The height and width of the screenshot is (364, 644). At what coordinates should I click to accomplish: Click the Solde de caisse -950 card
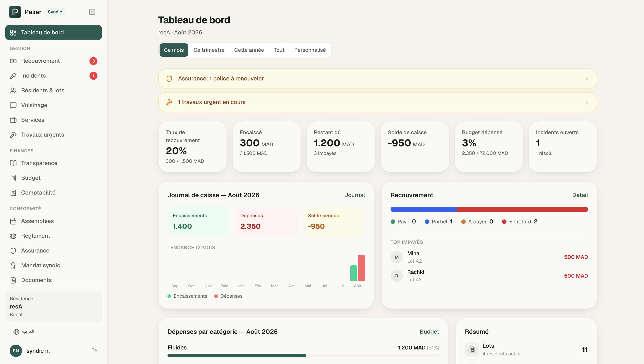[x=415, y=147]
